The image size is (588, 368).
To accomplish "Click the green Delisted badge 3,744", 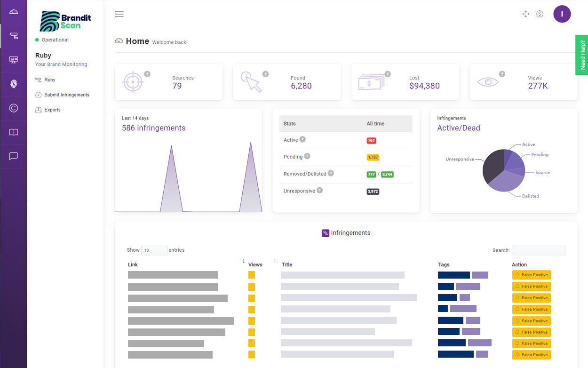I will point(387,174).
